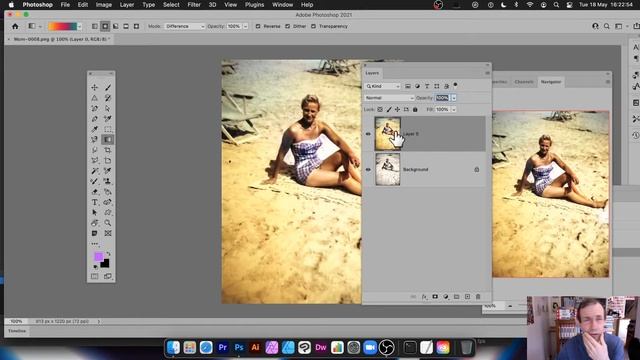Switch to the Navigator tab

[551, 82]
